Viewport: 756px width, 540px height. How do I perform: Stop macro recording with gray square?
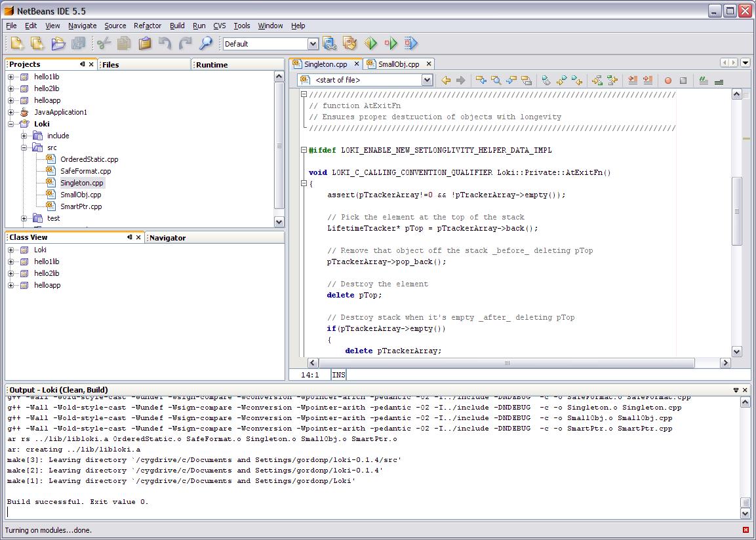[683, 81]
